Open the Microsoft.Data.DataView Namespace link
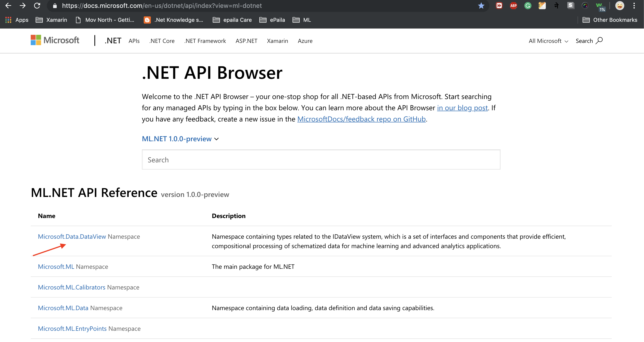The width and height of the screenshot is (644, 342). click(x=72, y=236)
